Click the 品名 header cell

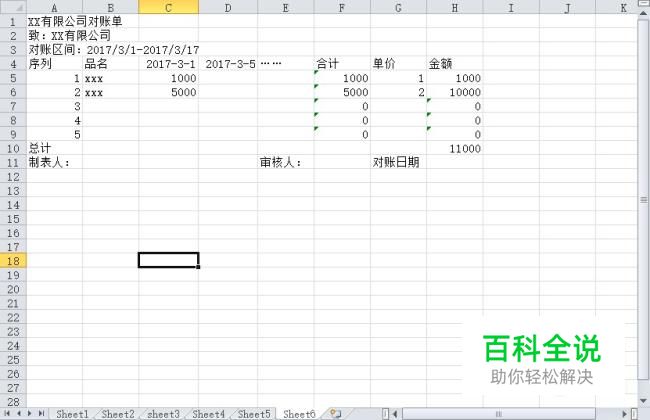pos(110,63)
